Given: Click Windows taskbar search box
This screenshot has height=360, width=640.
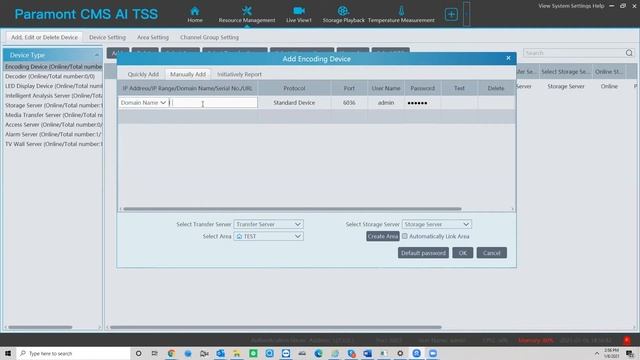Looking at the screenshot, I should click(73, 353).
